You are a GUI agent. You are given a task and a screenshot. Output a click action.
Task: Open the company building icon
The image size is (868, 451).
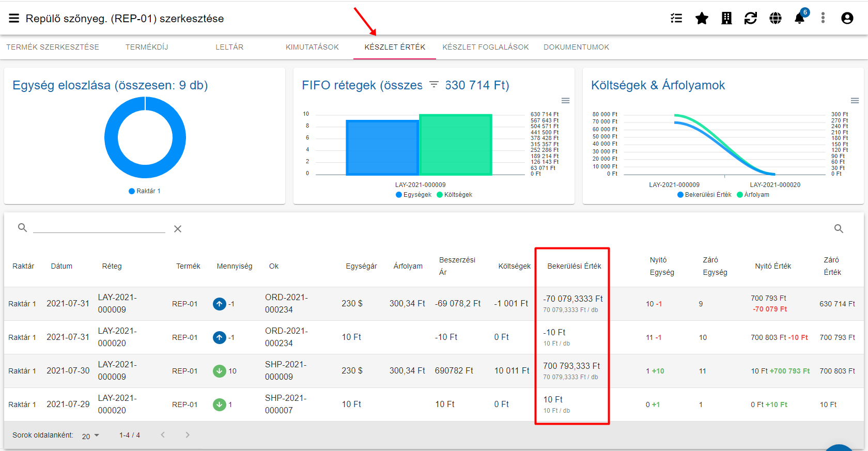click(726, 19)
